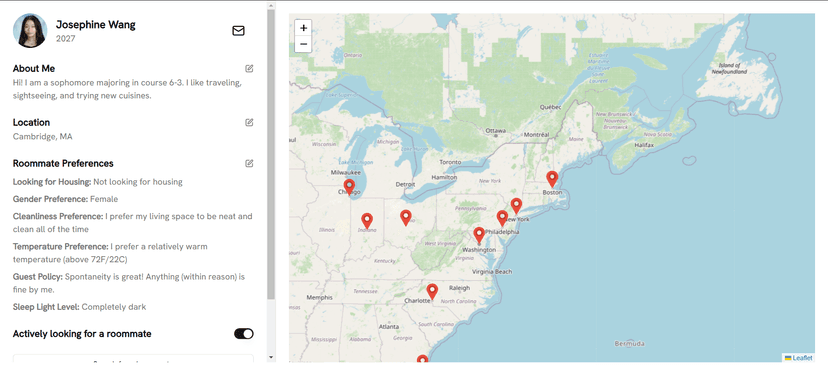Image resolution: width=828 pixels, height=374 pixels.
Task: Zoom out on the map
Action: 304,44
